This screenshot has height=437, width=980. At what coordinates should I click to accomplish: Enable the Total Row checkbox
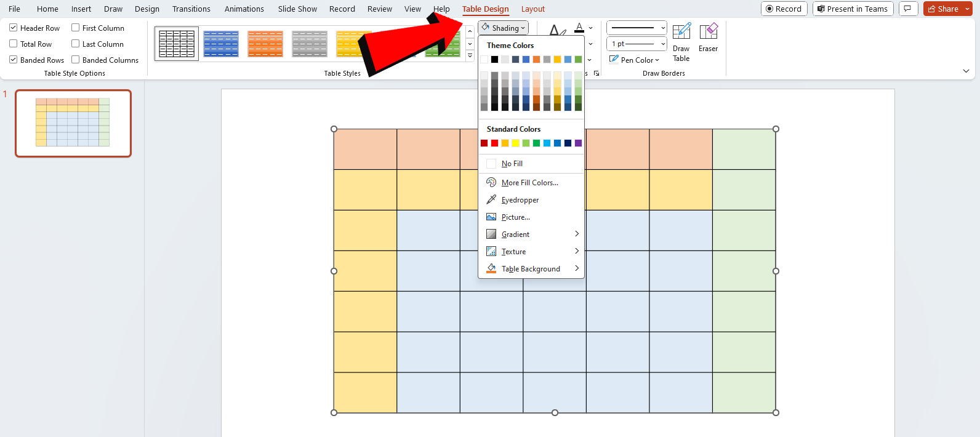[x=14, y=44]
